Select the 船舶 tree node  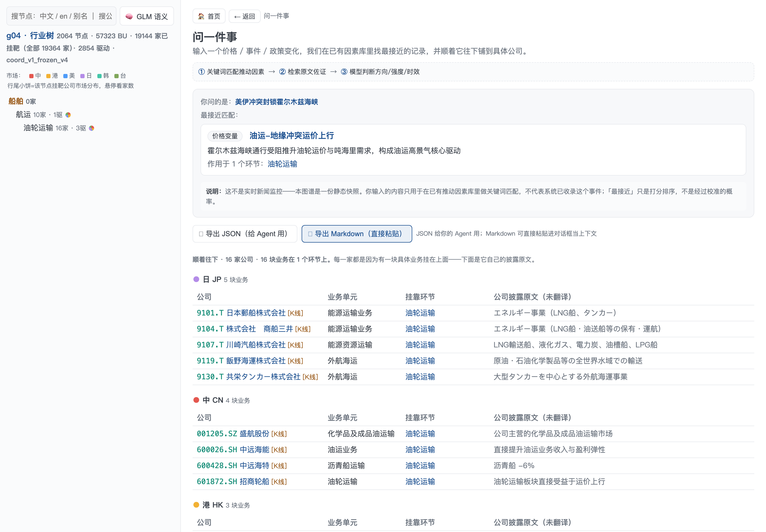(16, 101)
